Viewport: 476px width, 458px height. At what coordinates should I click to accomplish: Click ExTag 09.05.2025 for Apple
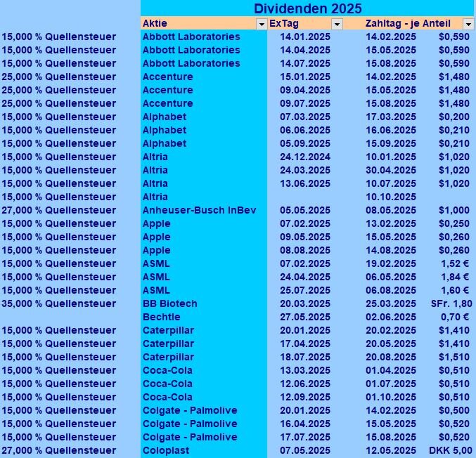tap(305, 237)
